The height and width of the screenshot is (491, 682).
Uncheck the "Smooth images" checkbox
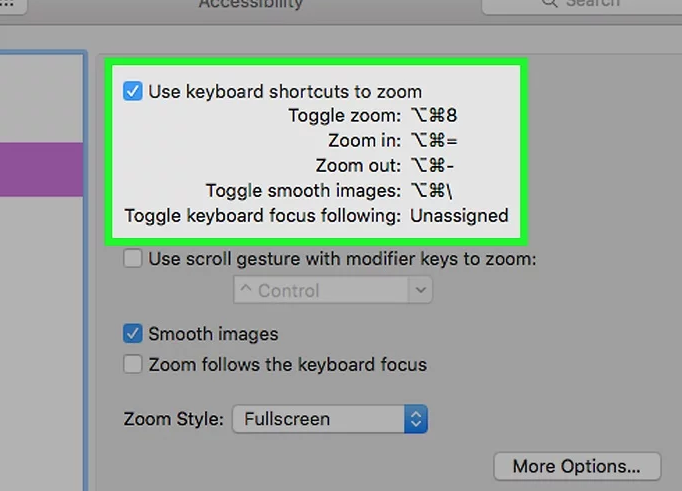(x=133, y=334)
